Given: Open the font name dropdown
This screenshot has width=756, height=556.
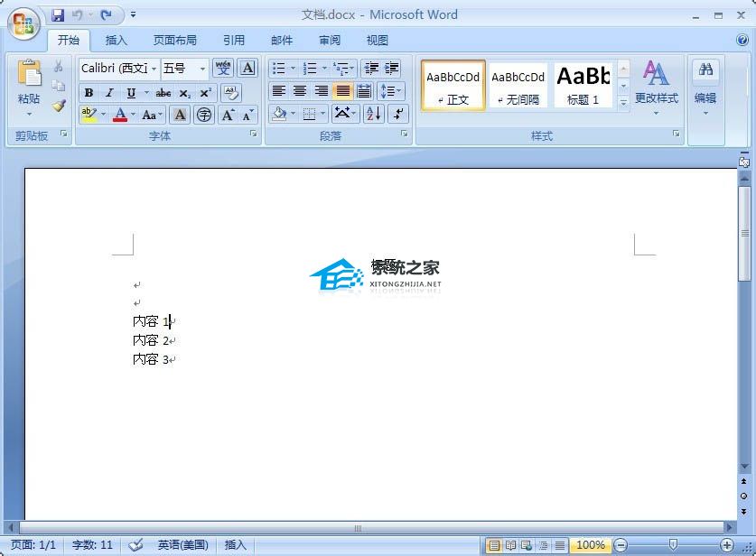Looking at the screenshot, I should pos(154,69).
